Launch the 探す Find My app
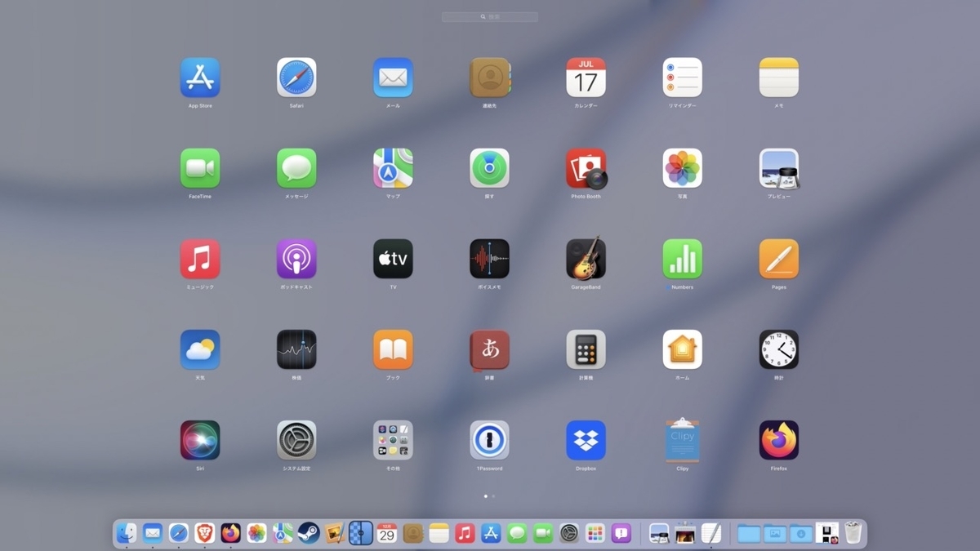The height and width of the screenshot is (551, 980). tap(489, 168)
